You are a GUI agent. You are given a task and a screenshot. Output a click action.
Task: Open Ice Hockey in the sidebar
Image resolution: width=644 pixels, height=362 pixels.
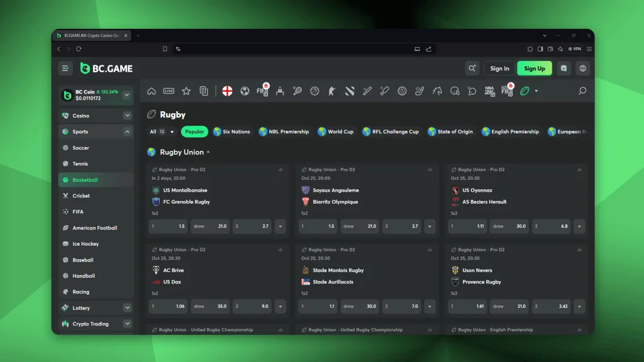click(x=96, y=244)
